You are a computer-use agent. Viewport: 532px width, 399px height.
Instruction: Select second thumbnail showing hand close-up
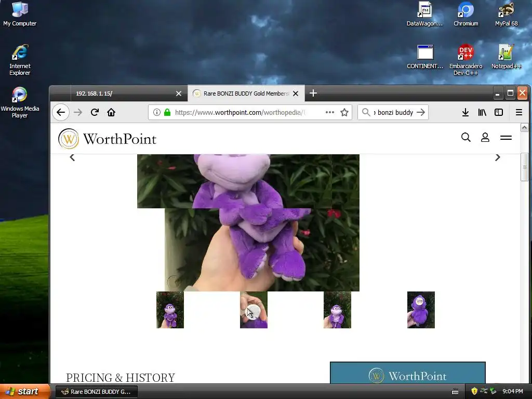coord(254,310)
